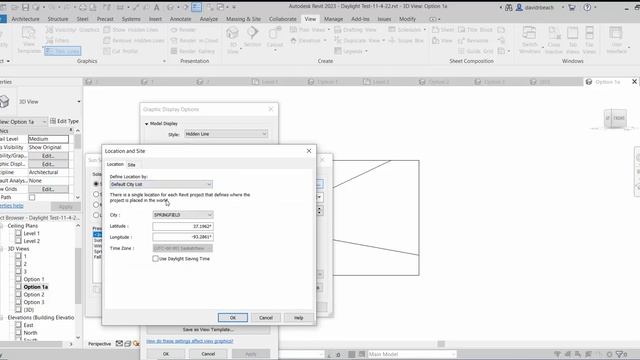This screenshot has height=360, width=640.
Task: Click the Autodesk App Store cart icon
Action: coord(572,7)
